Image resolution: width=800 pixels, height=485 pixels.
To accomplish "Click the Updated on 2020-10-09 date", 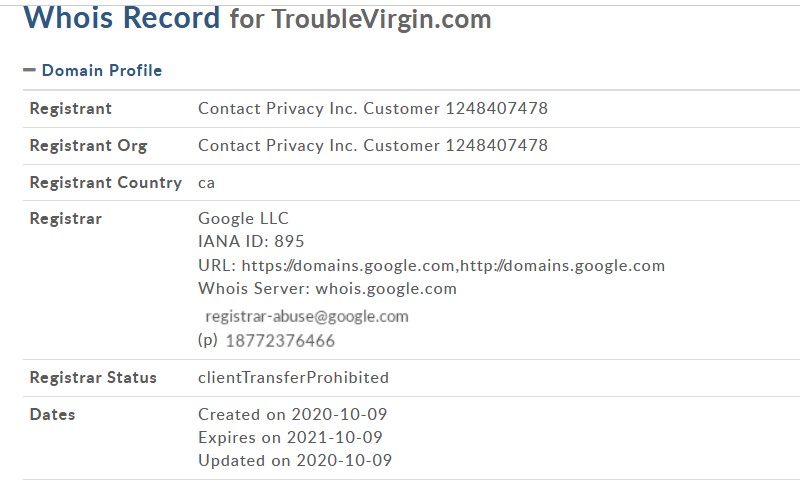I will click(294, 460).
